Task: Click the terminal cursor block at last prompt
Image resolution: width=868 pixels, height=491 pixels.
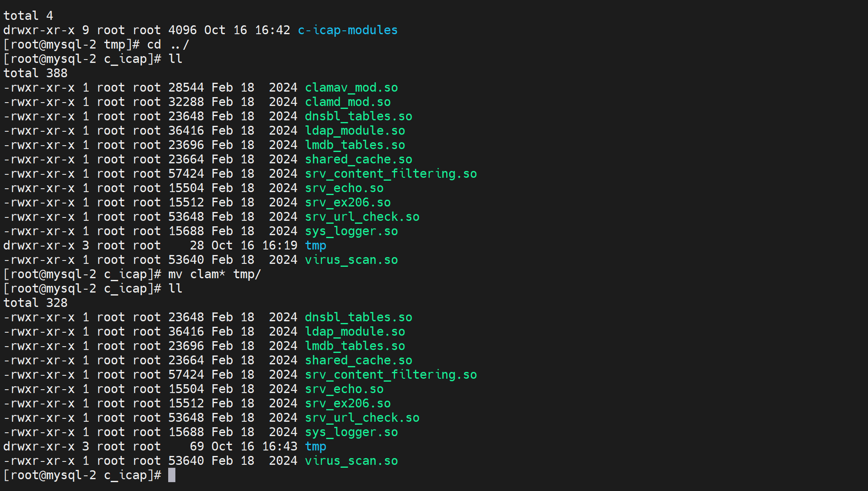Action: 172,475
